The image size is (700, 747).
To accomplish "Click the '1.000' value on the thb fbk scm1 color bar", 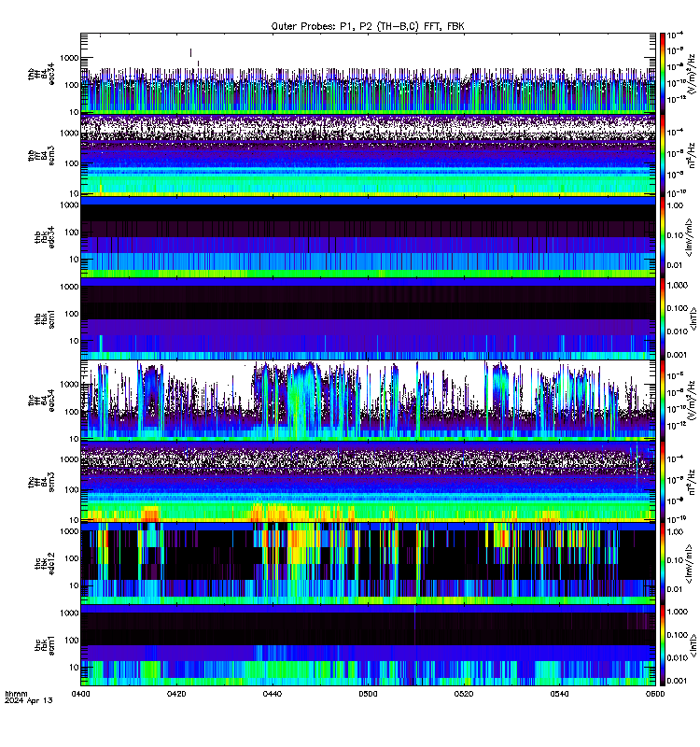I will (x=678, y=286).
